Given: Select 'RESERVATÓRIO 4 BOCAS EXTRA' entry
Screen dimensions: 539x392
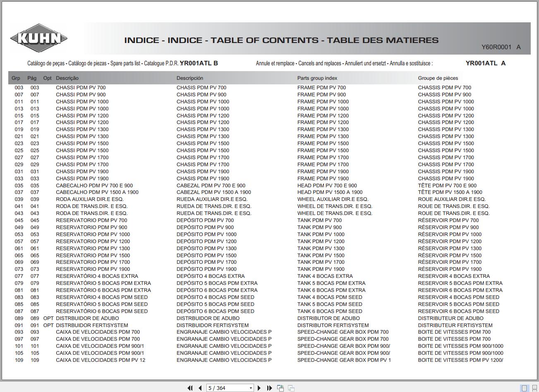Looking at the screenshot, I should pyautogui.click(x=97, y=276).
